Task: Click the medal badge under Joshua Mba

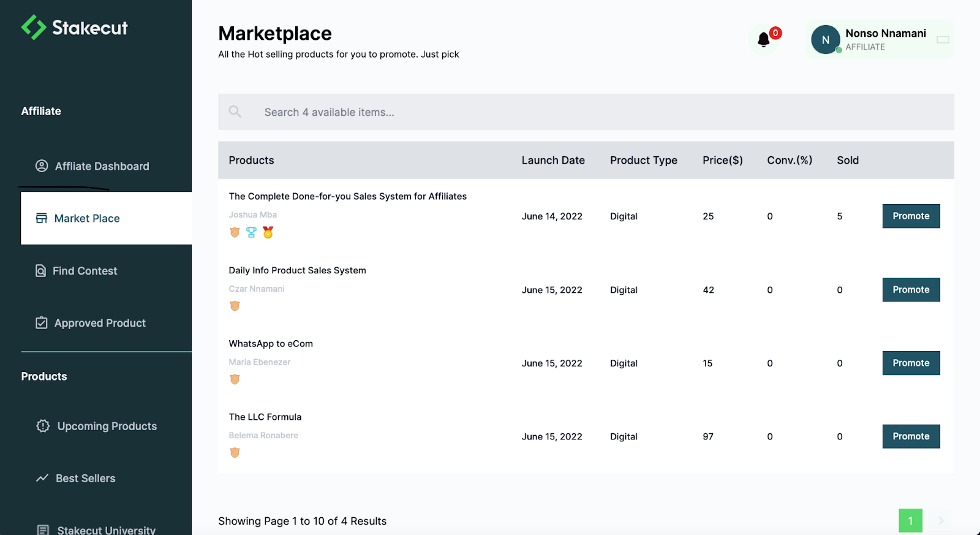Action: click(x=268, y=232)
